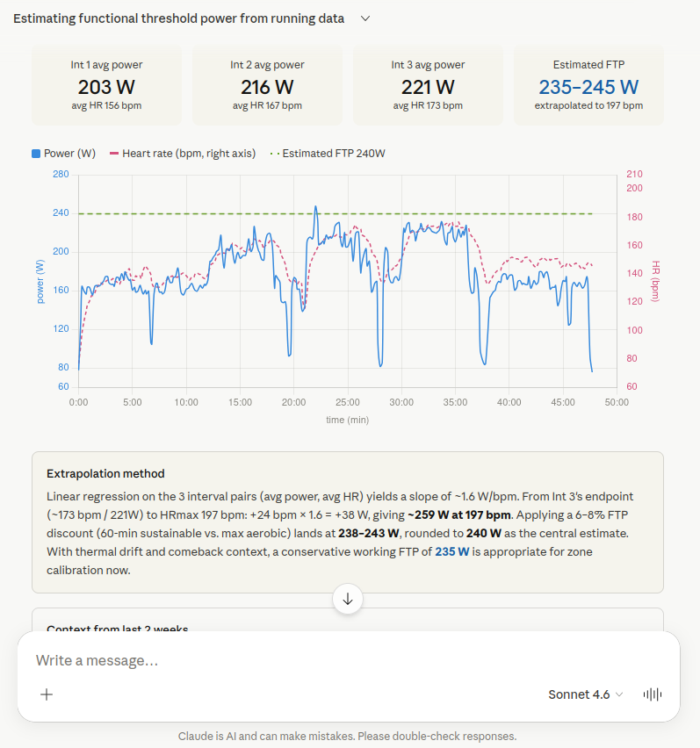
Task: Click the Extrapolation method heading
Action: [x=105, y=473]
